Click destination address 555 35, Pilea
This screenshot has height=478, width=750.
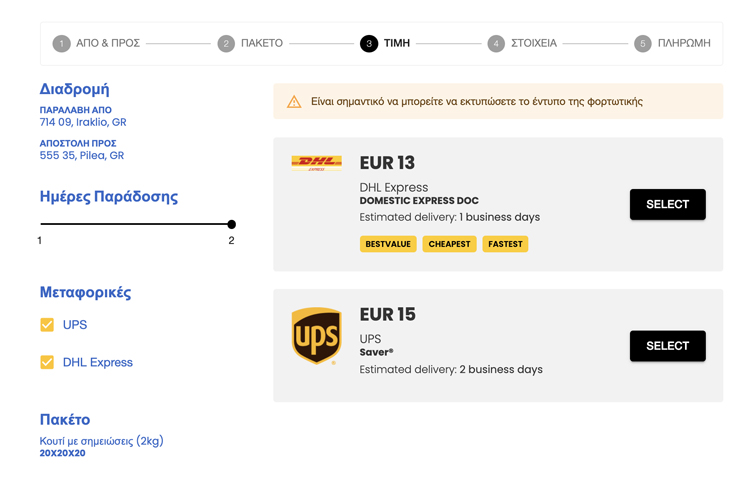[x=82, y=156]
